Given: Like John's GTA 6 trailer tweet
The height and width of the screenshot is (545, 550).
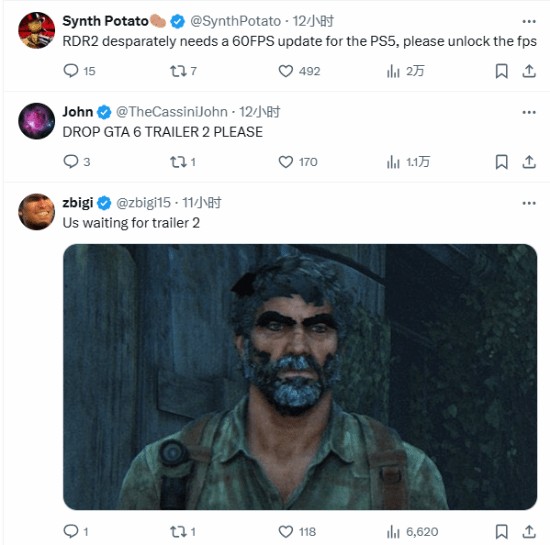Looking at the screenshot, I should (298, 162).
